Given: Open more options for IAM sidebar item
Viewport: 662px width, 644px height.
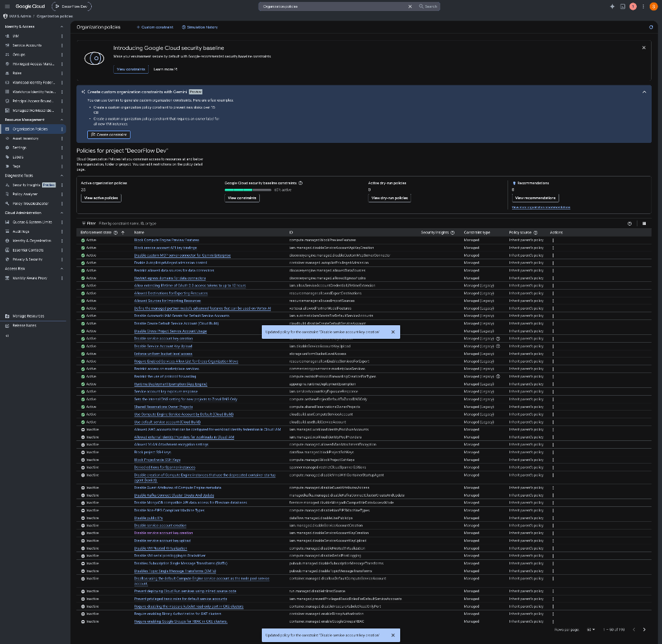Looking at the screenshot, I should (62, 36).
